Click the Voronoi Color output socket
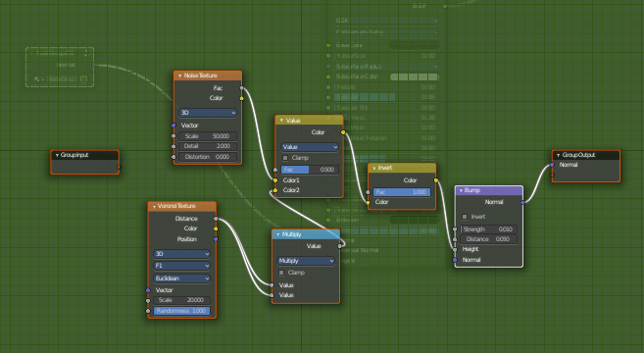 [216, 228]
